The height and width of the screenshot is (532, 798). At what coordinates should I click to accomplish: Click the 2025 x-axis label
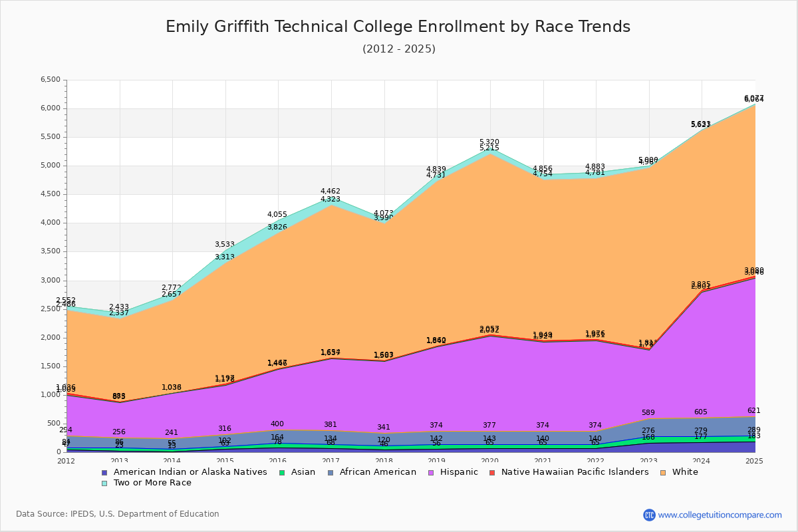point(755,460)
